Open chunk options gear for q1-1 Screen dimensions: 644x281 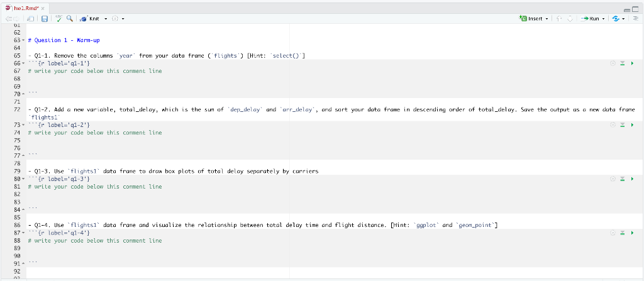613,63
